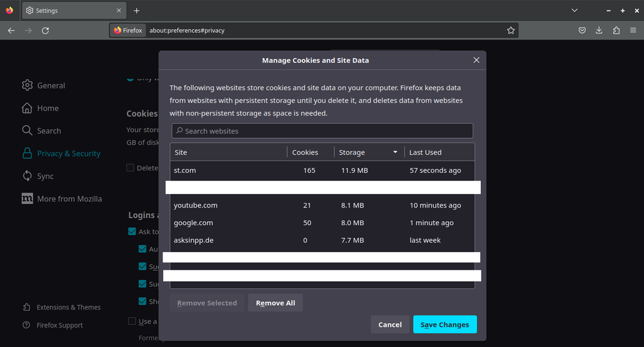The image size is (644, 347).
Task: Toggle the 'Au' autofill logins checkbox
Action: [x=142, y=249]
